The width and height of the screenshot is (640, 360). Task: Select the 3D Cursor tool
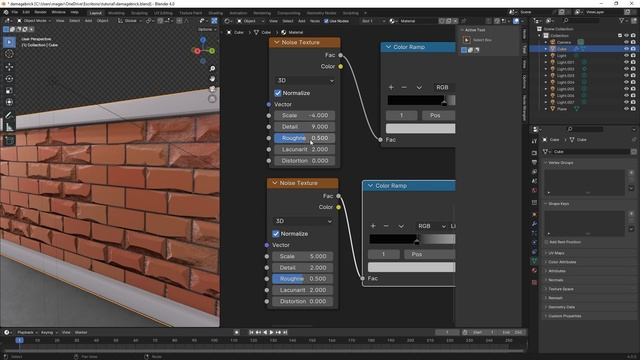(x=9, y=54)
